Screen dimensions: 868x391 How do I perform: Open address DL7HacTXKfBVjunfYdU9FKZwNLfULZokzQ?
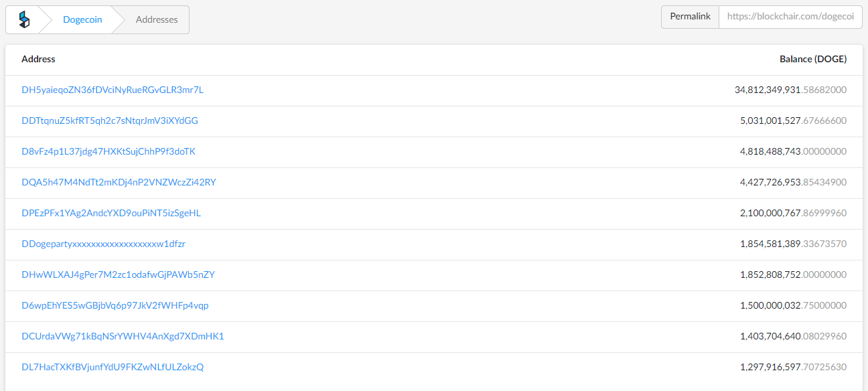point(113,367)
